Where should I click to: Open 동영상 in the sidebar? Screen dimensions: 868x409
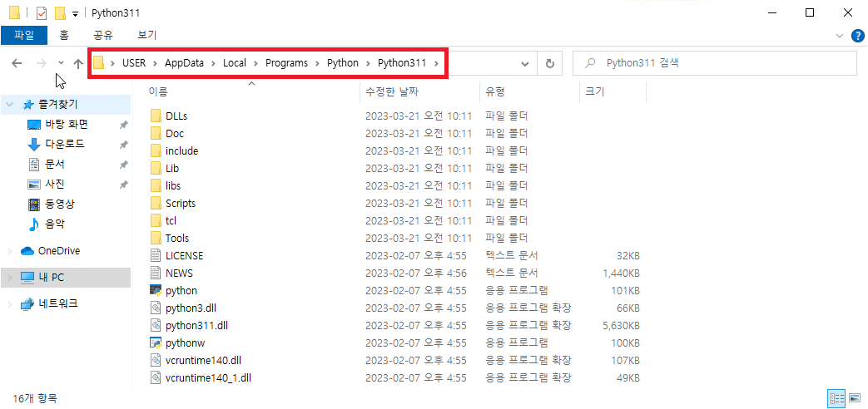point(60,204)
